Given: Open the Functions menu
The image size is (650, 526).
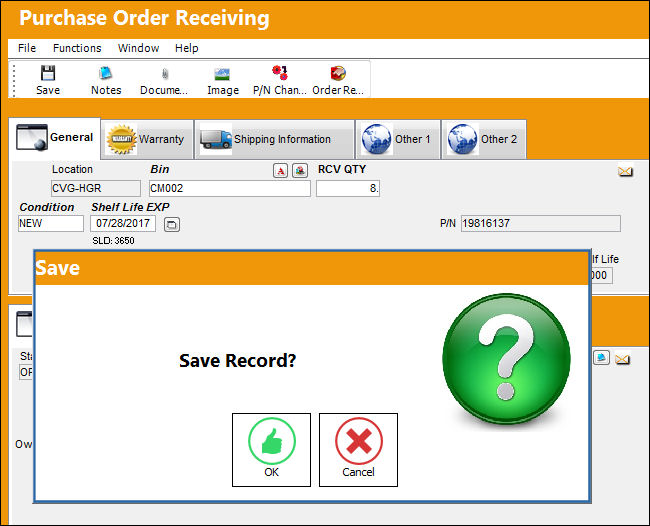Looking at the screenshot, I should (x=77, y=48).
